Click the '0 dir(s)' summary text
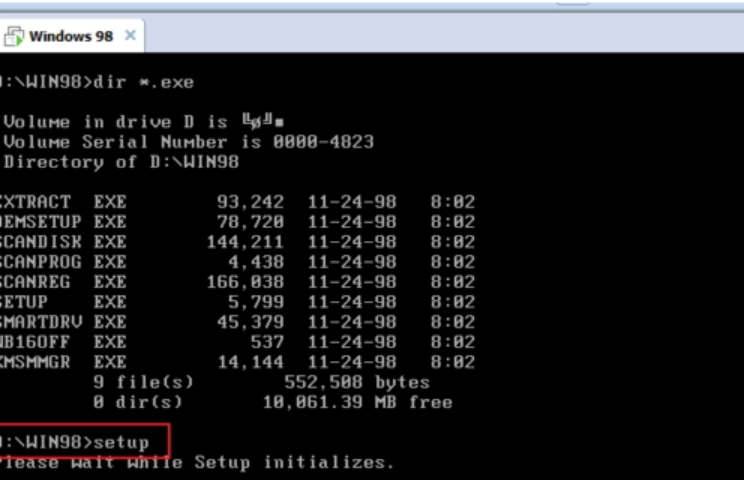The image size is (744, 481). pos(138,403)
